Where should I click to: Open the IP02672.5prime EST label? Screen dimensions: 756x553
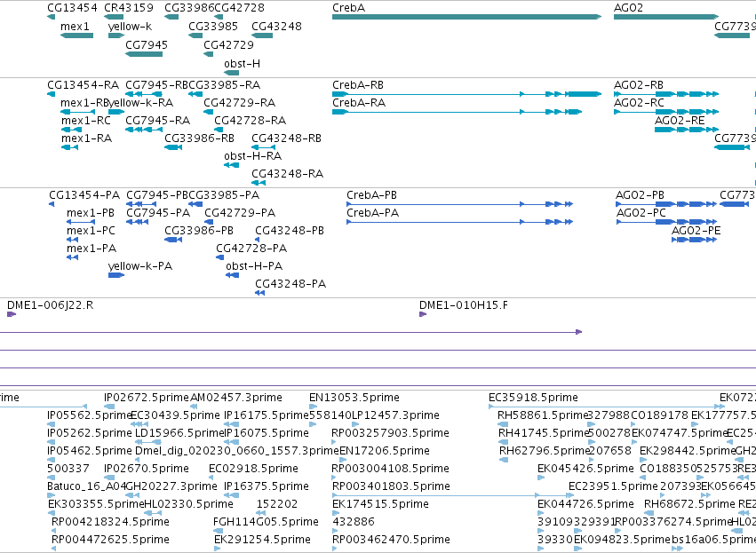pyautogui.click(x=147, y=398)
